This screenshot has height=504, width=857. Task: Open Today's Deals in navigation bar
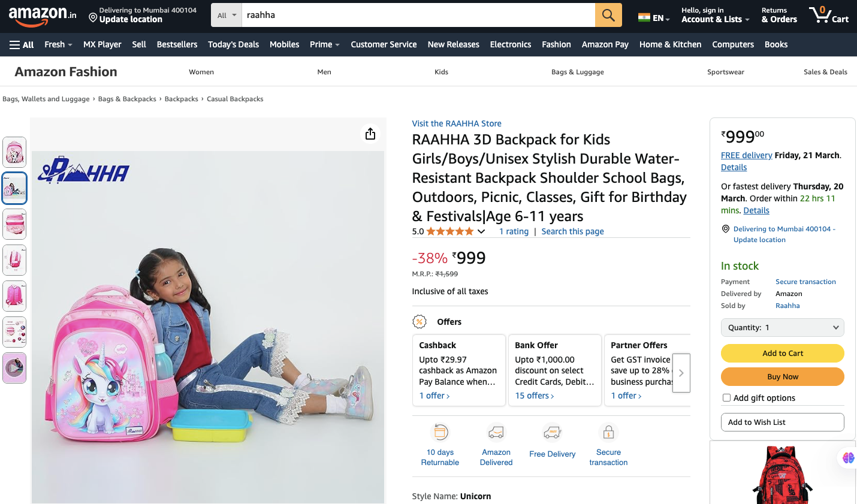tap(233, 44)
